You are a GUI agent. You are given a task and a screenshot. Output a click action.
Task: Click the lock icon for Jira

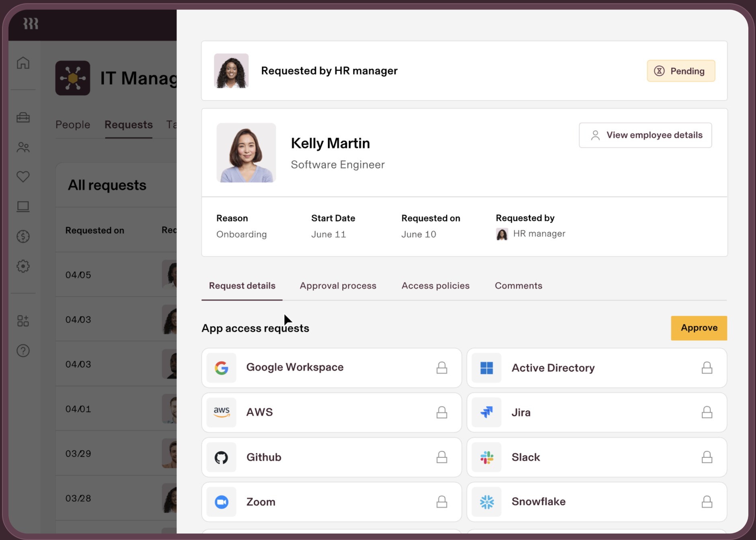click(707, 412)
